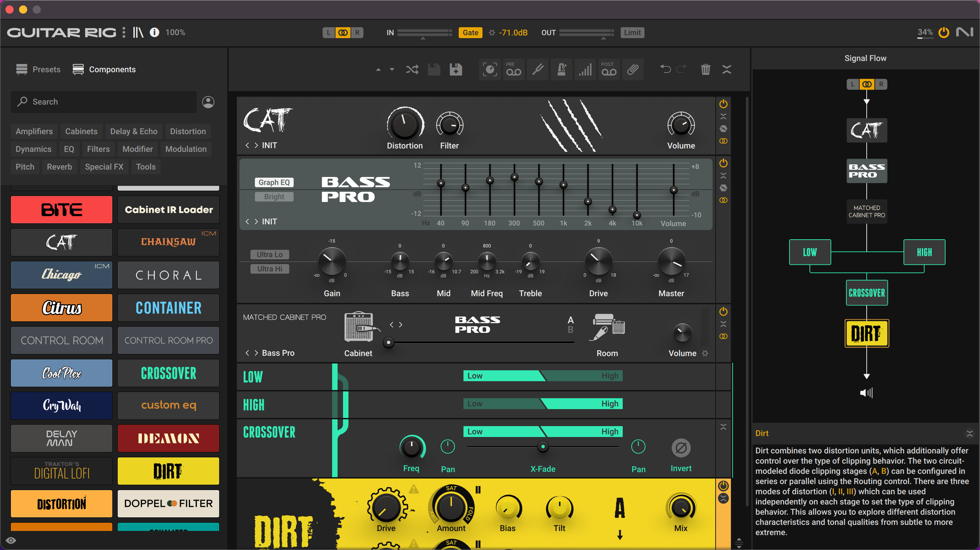This screenshot has height=550, width=980.
Task: Enable the Ultra Lo switch
Action: (269, 254)
